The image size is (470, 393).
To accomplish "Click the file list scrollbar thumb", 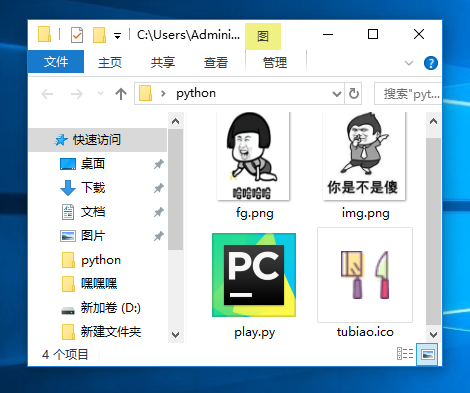I will [x=433, y=231].
